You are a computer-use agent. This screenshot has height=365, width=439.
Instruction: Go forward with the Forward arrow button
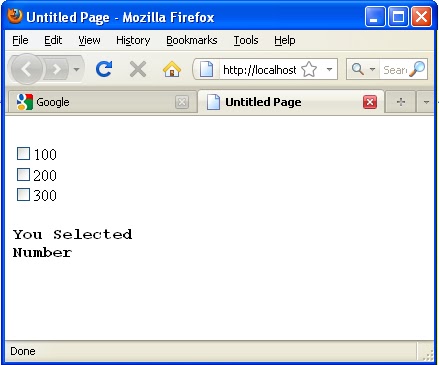(x=56, y=69)
